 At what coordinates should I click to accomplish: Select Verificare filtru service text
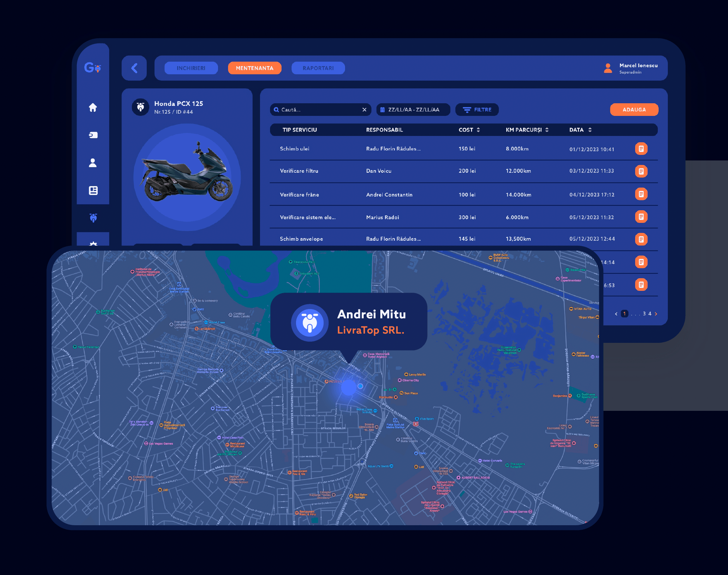coord(299,171)
